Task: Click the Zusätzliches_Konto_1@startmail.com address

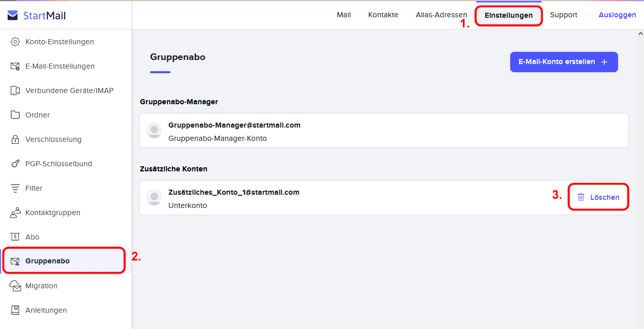Action: coord(234,192)
